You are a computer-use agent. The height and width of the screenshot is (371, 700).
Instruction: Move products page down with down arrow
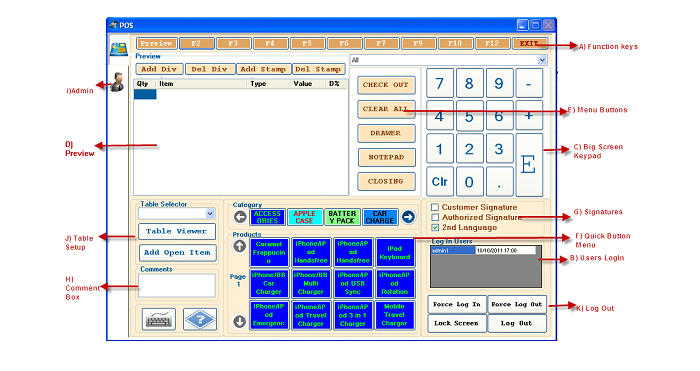(x=240, y=321)
